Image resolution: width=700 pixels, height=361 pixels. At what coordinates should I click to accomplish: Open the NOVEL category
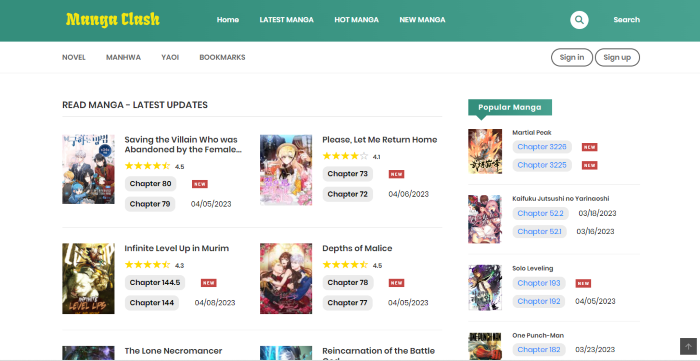pos(74,57)
